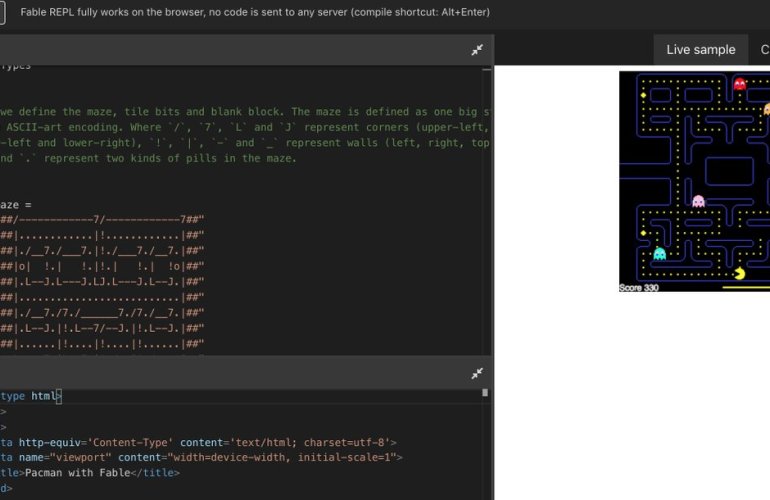Collapse the lower HTML editor panel
Viewport: 770px width, 500px height.
coord(477,373)
